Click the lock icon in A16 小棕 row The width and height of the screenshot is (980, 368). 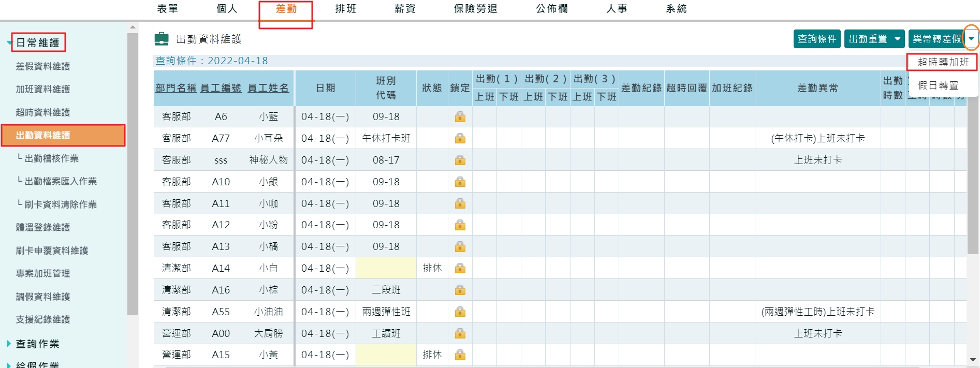(x=460, y=290)
